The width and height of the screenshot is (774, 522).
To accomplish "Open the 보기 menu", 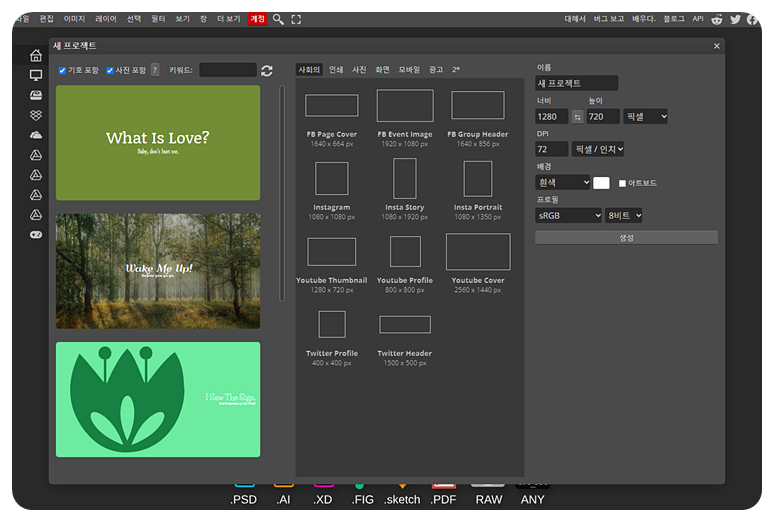I will [x=182, y=19].
